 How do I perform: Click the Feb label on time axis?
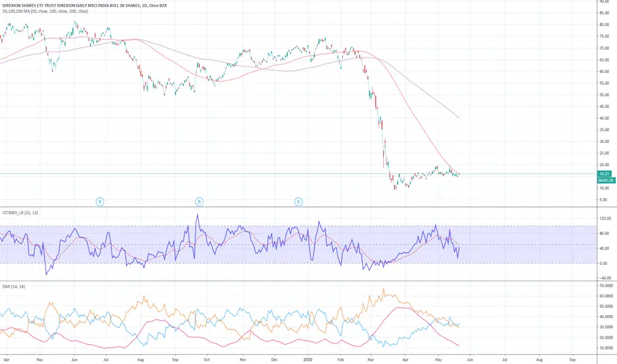coord(341,359)
